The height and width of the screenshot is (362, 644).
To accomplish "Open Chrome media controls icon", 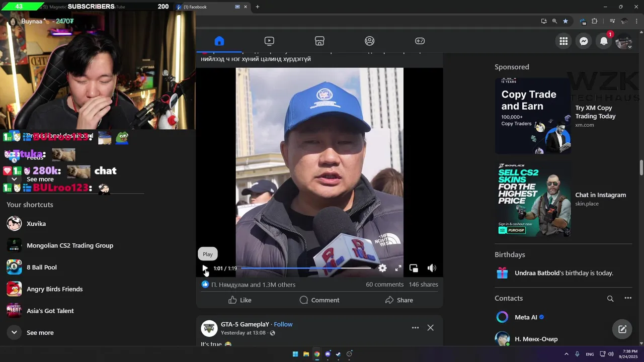I will [x=612, y=21].
